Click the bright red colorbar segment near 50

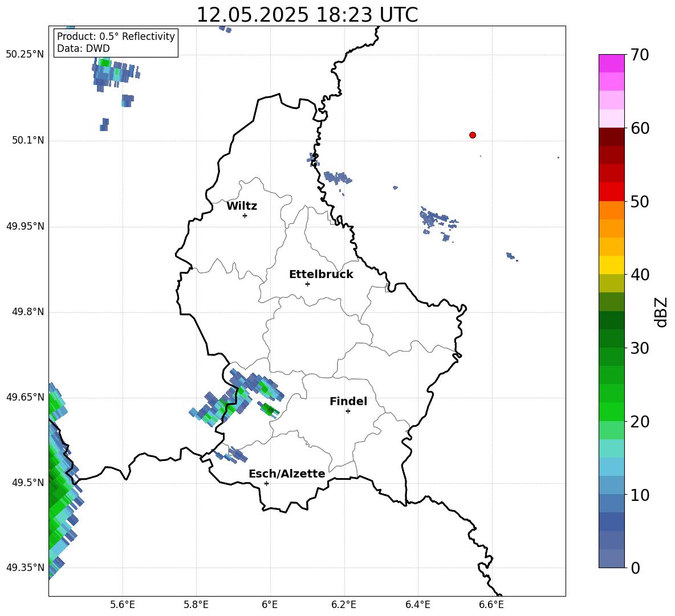pyautogui.click(x=612, y=192)
